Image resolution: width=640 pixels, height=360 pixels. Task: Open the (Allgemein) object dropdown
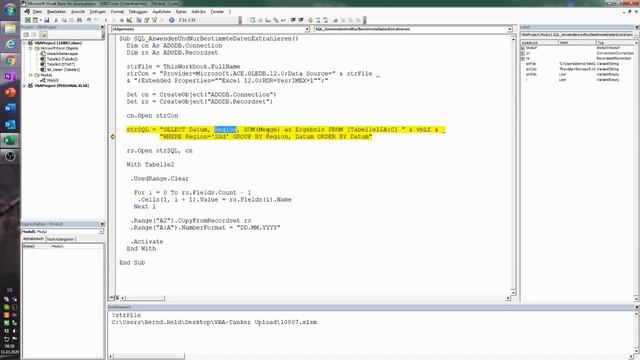pos(307,29)
